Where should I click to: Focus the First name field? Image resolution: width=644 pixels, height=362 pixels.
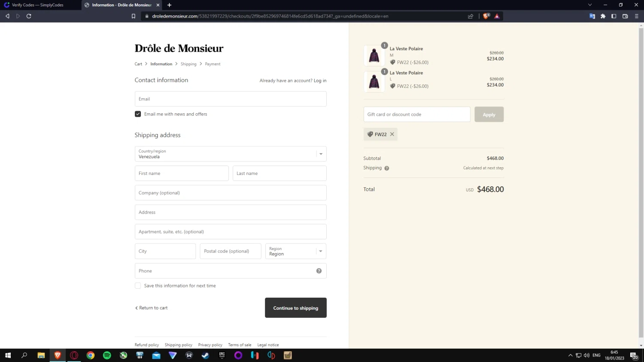point(182,173)
